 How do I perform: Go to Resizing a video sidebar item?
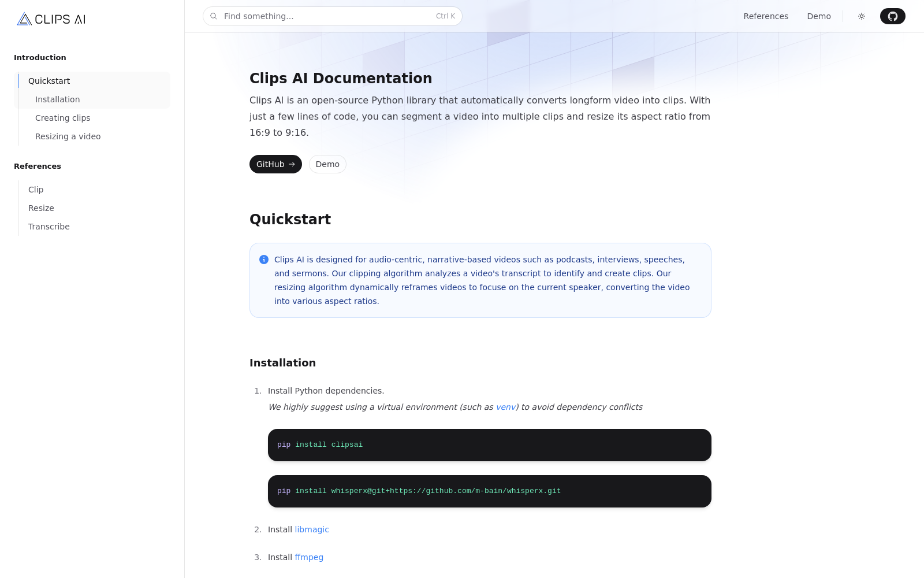(68, 136)
